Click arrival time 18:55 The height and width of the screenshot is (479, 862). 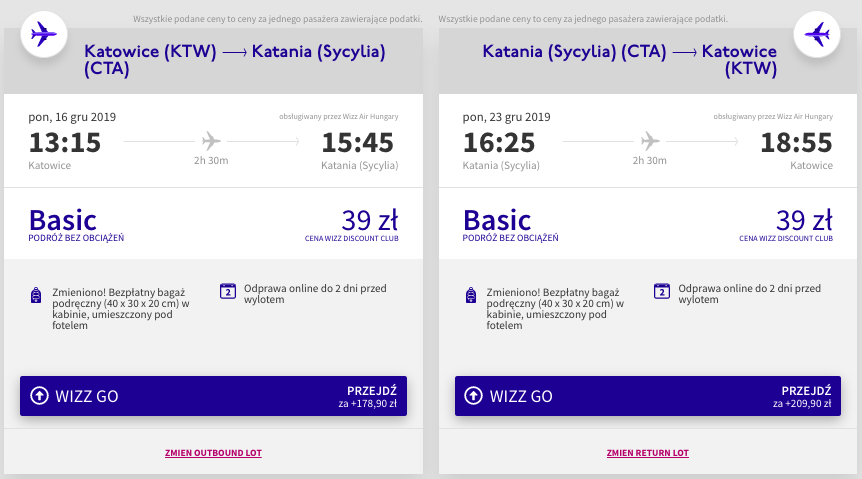(x=796, y=143)
